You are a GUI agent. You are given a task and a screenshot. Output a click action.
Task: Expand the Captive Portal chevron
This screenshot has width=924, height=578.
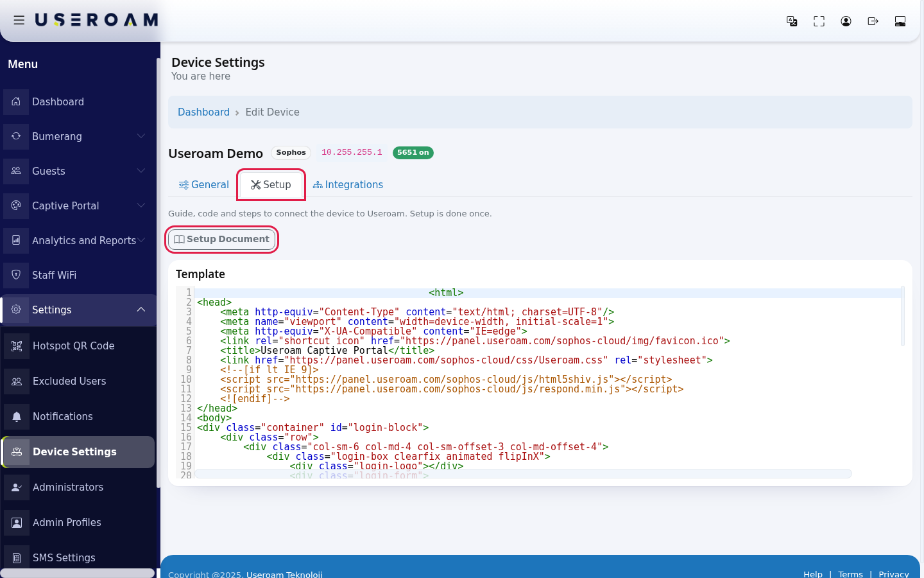(141, 206)
